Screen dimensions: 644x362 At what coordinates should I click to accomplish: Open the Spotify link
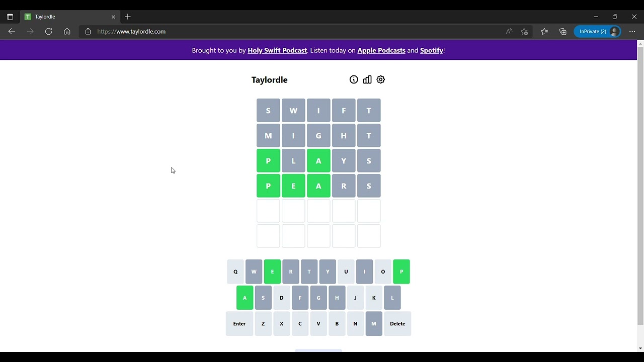(432, 50)
